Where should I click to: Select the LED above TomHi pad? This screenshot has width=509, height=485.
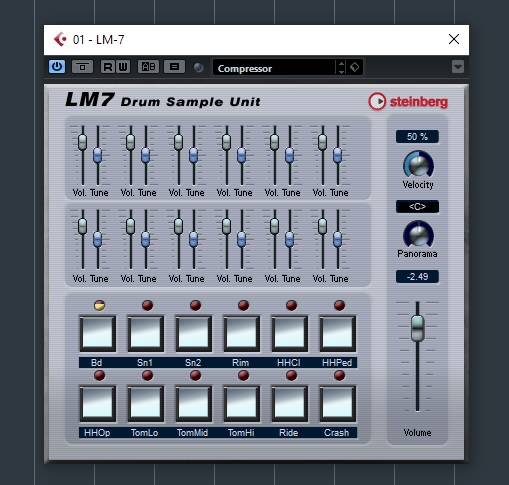[x=243, y=375]
